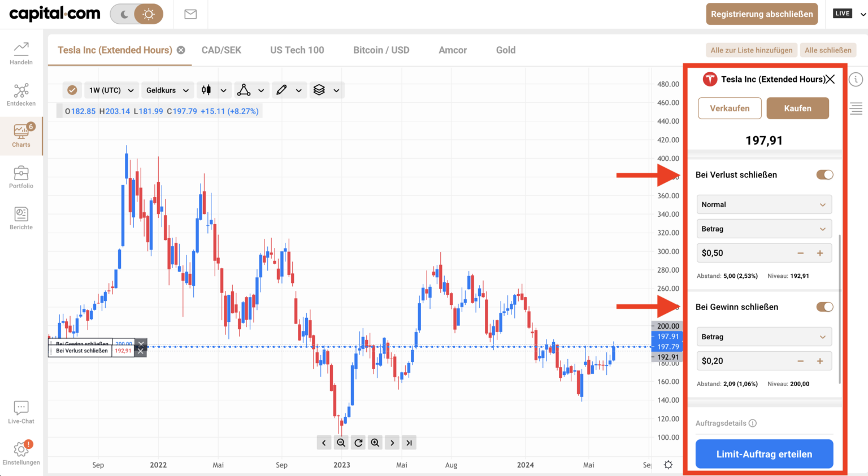Open Einstellungen via the gear icon

pos(21,449)
